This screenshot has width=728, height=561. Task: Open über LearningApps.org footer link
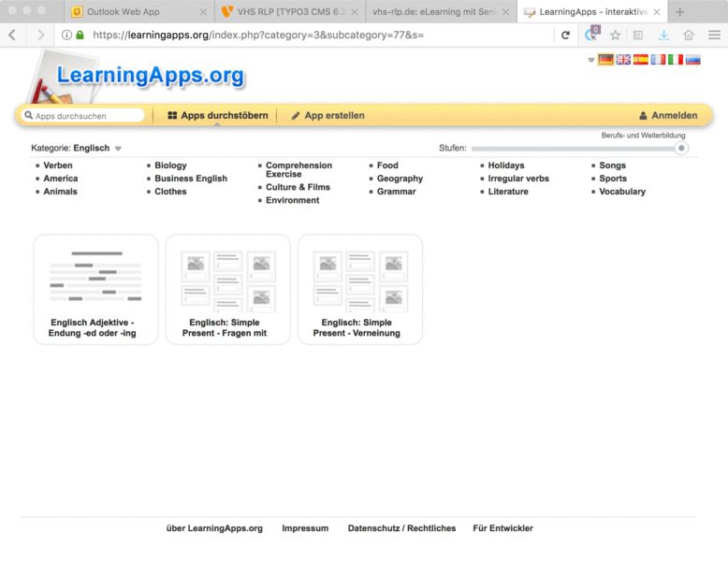point(214,528)
